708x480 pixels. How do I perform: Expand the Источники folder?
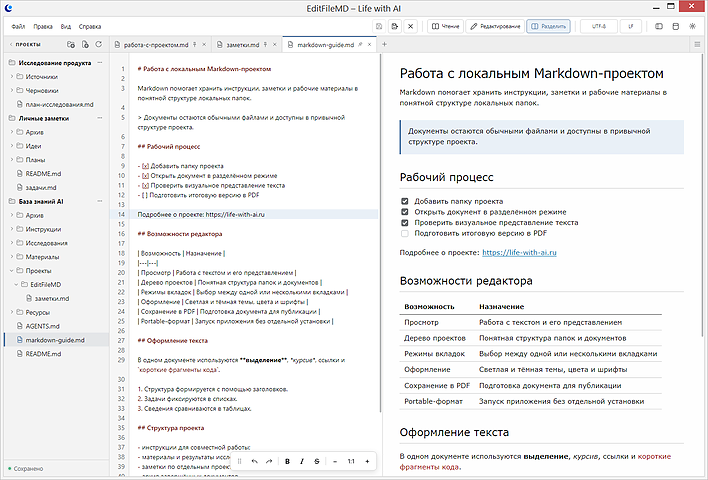pyautogui.click(x=12, y=77)
